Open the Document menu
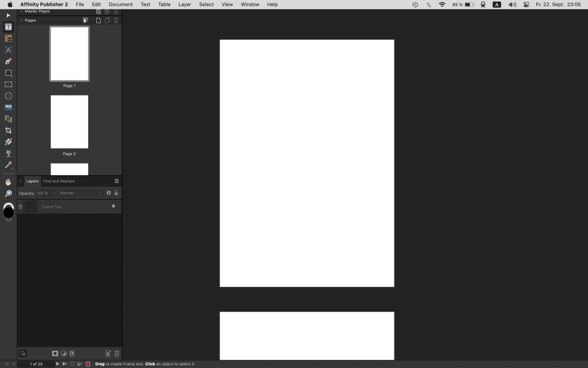588x368 pixels. click(x=120, y=4)
